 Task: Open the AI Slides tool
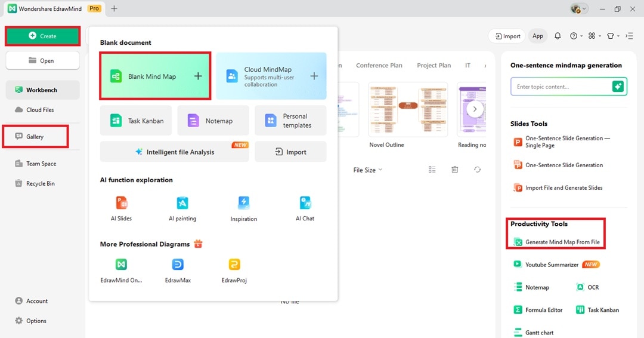point(121,209)
